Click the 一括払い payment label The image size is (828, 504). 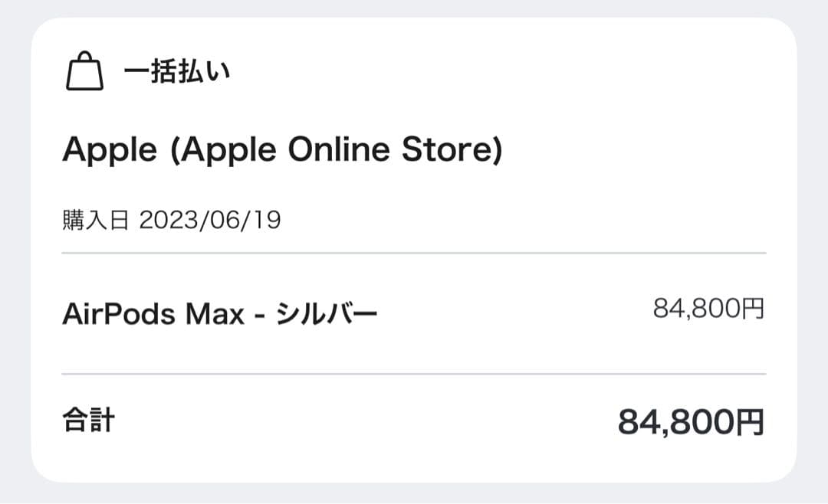[x=177, y=72]
